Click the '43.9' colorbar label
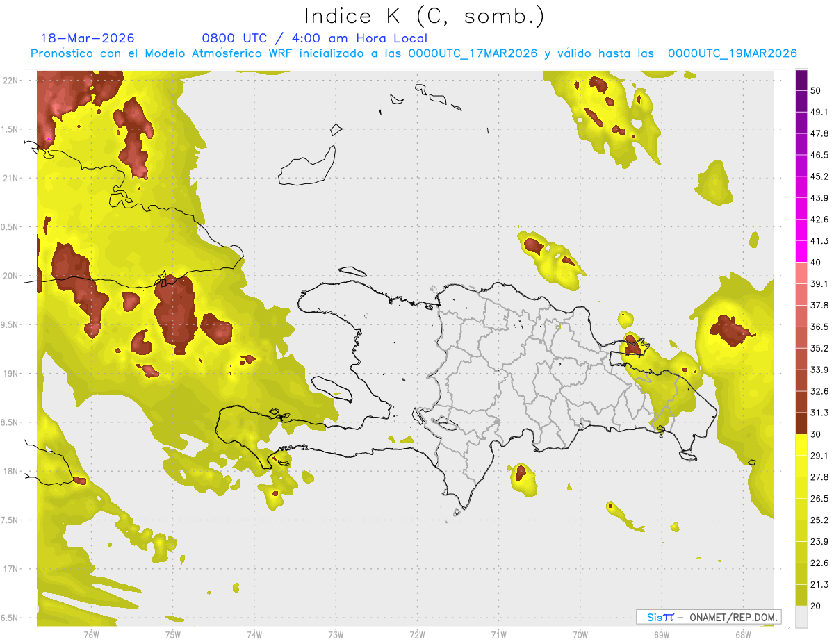Screen dimensions: 834x644 (819, 198)
